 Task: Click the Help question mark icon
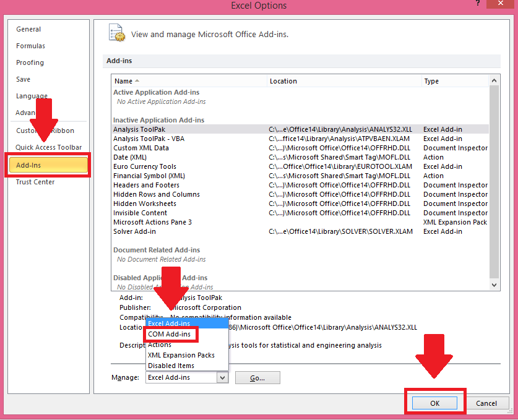pos(478,3)
